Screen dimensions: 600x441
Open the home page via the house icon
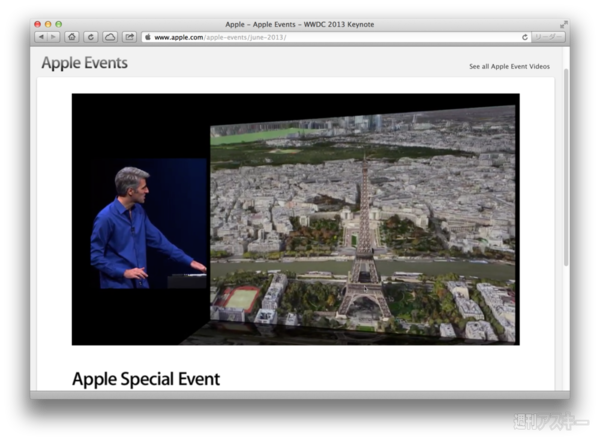pyautogui.click(x=72, y=37)
